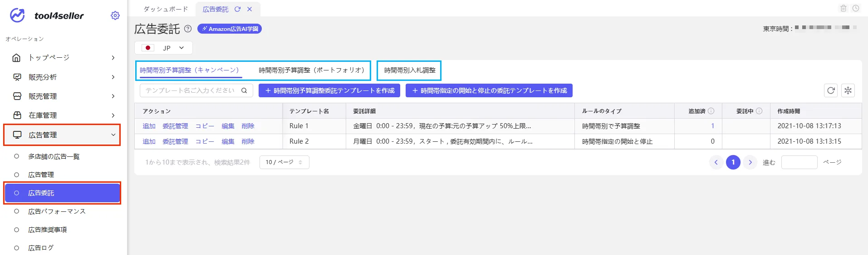Refresh the 広告委託 tab with reload icon

[x=237, y=9]
